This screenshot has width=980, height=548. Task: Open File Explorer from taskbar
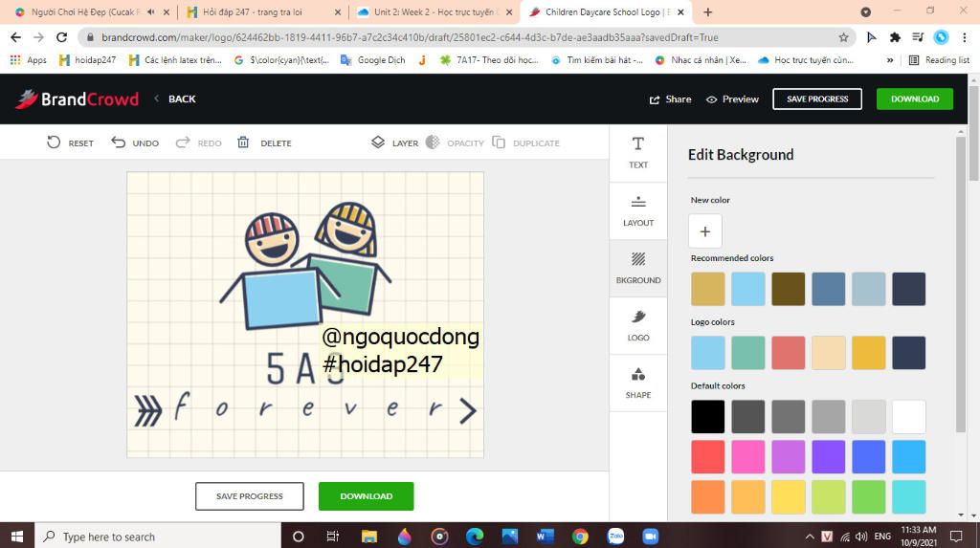tap(369, 537)
